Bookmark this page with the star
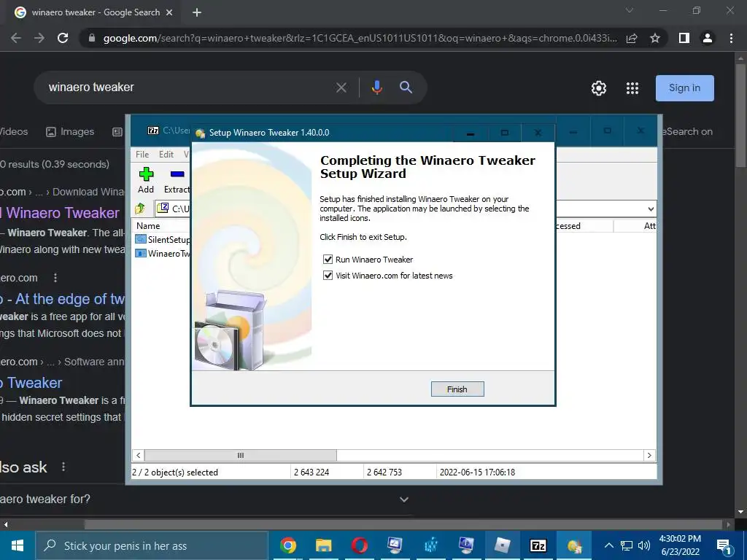The height and width of the screenshot is (560, 747). (655, 38)
